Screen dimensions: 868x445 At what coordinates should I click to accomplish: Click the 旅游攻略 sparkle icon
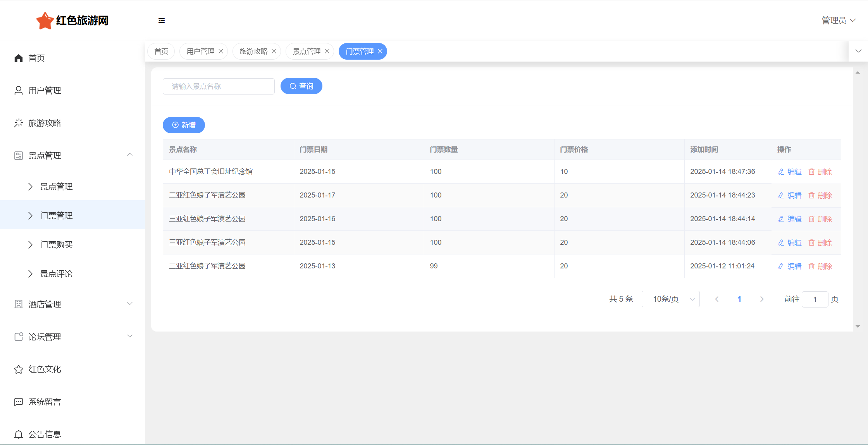point(19,123)
